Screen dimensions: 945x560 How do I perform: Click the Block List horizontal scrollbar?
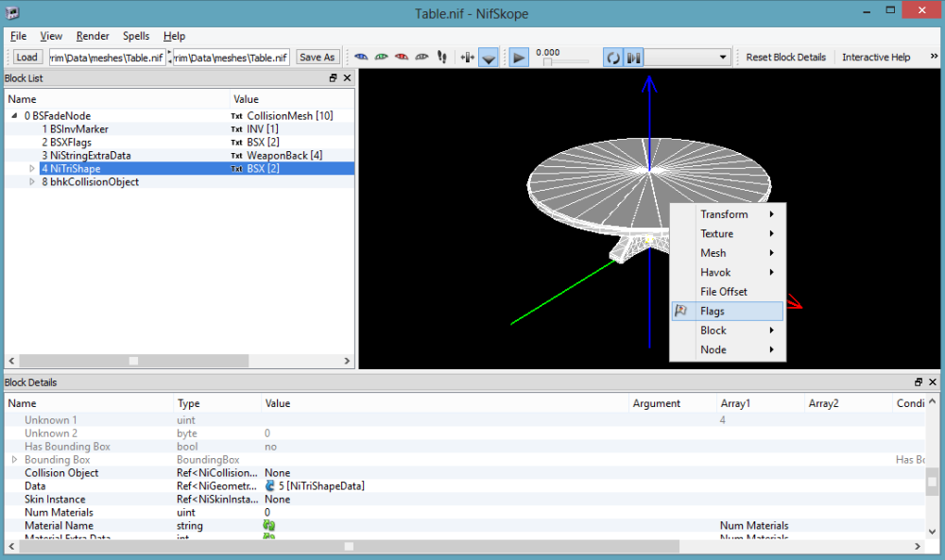[134, 361]
